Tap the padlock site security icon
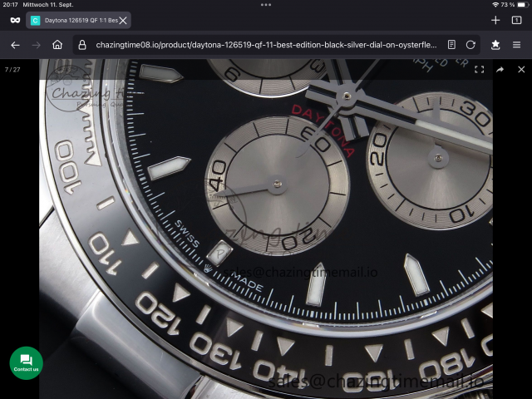The width and height of the screenshot is (532, 399). [82, 45]
